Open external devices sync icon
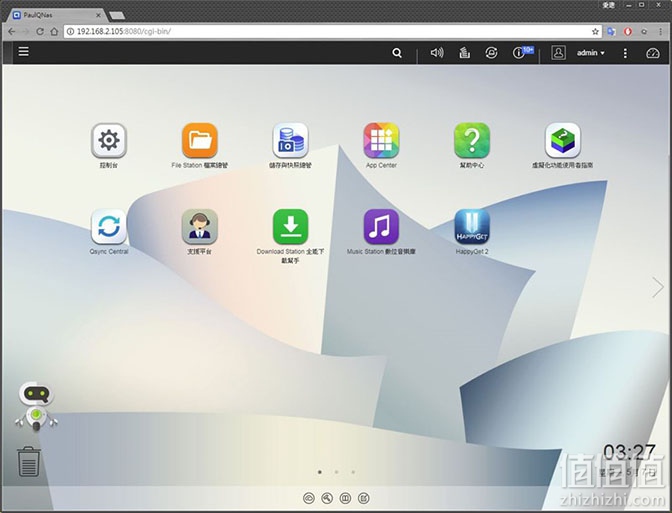 [x=492, y=53]
